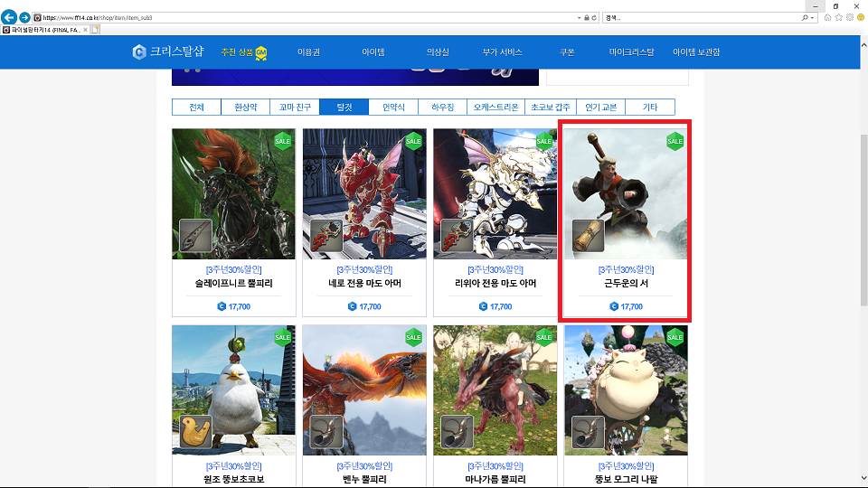Click the smiley feedback icon

pos(861,18)
